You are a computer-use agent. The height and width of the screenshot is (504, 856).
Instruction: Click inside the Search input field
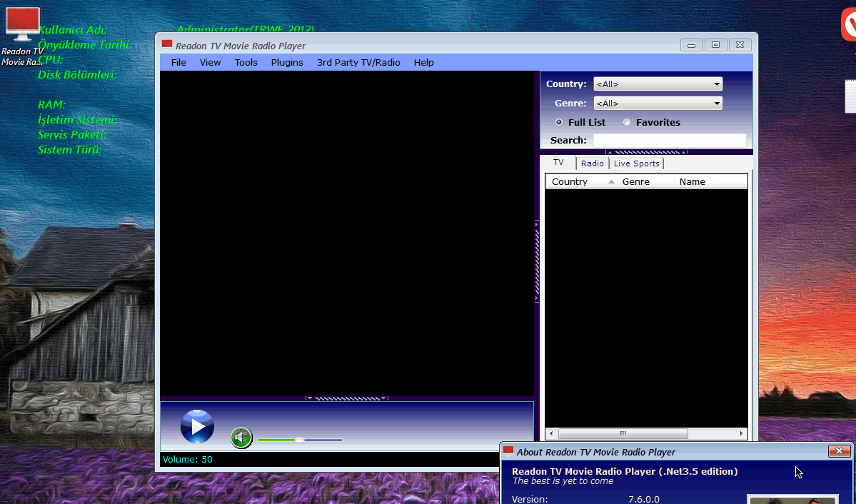[669, 141]
